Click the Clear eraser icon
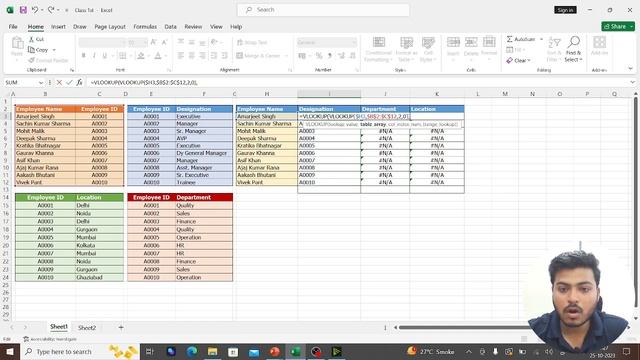Image resolution: width=640 pixels, height=360 pixels. [509, 60]
